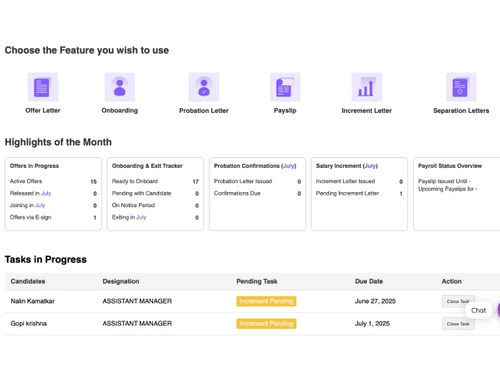Viewport: 500px width, 375px height.
Task: Open the Offer Letter feature icon
Action: pos(43,87)
